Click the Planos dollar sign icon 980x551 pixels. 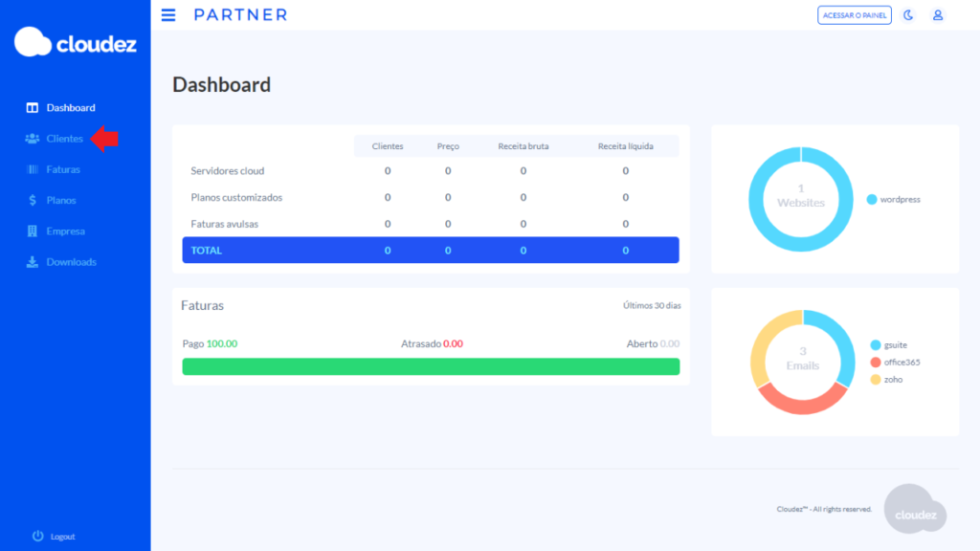coord(32,200)
